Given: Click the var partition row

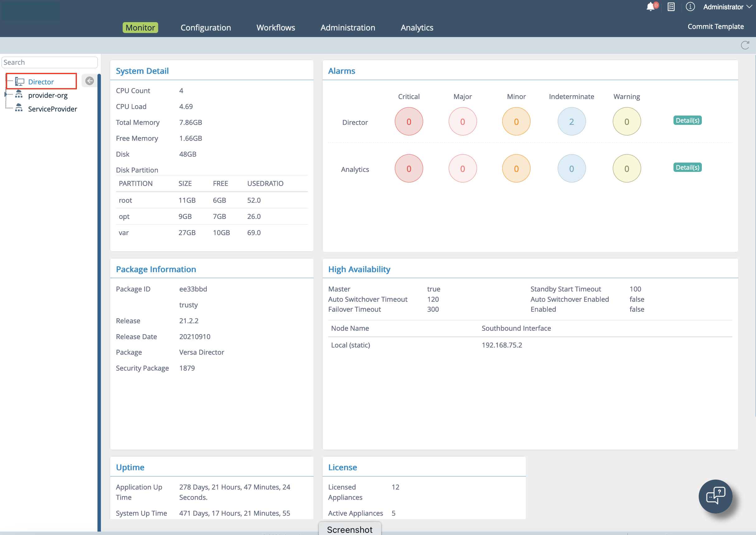Looking at the screenshot, I should point(212,233).
